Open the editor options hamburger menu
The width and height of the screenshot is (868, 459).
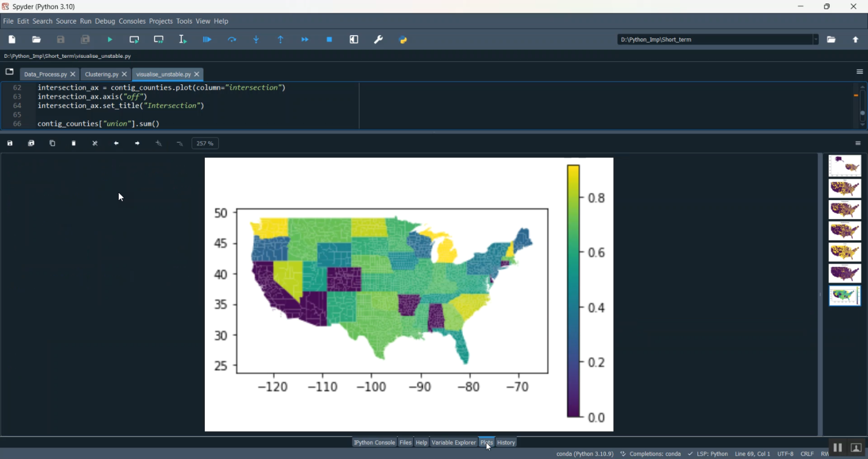859,71
